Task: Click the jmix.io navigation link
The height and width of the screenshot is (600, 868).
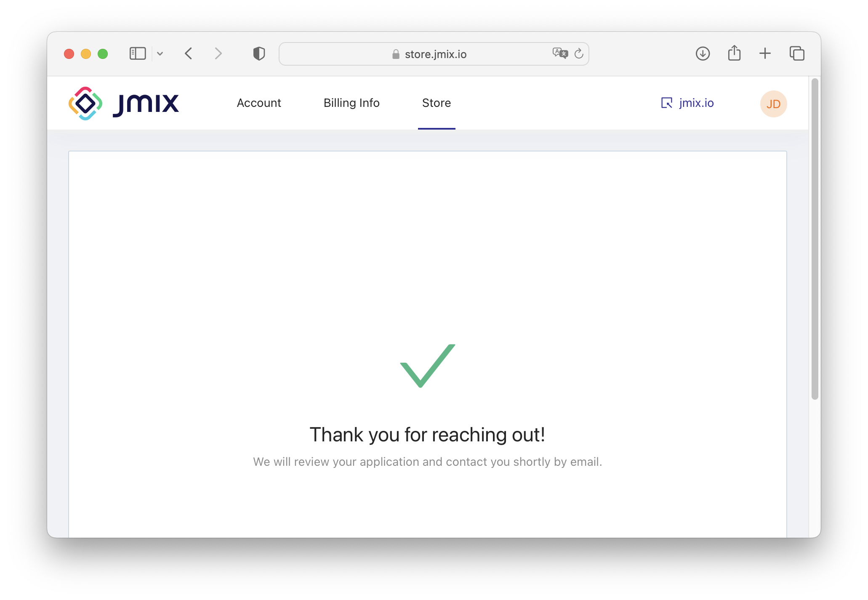Action: (689, 103)
